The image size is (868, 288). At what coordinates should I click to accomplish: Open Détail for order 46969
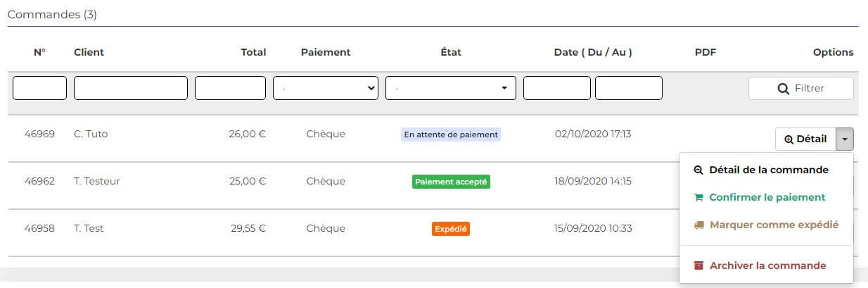tap(805, 139)
